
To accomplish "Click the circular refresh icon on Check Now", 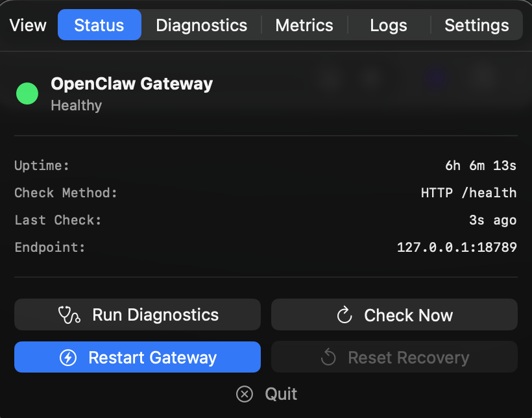I will [344, 315].
